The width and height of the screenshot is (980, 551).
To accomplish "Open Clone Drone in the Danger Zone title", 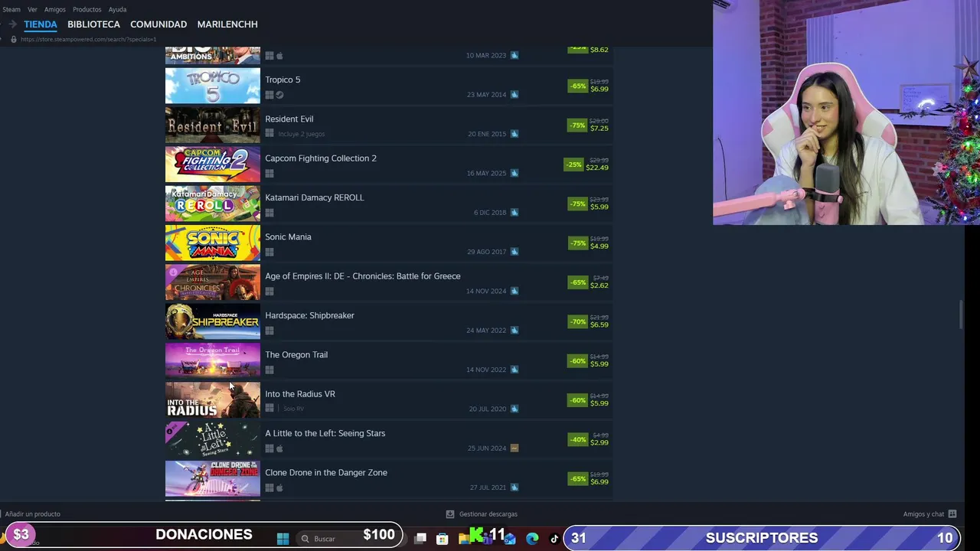I will tap(326, 472).
